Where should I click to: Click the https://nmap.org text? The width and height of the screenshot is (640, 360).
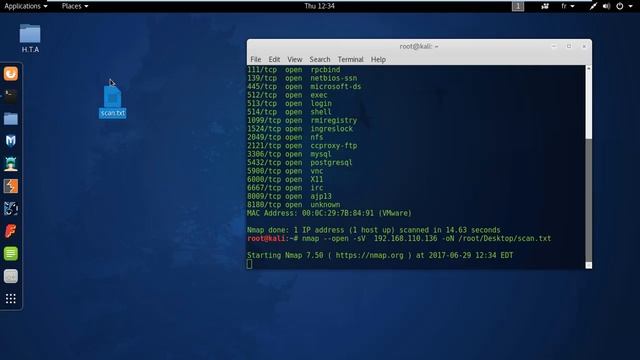pos(369,256)
